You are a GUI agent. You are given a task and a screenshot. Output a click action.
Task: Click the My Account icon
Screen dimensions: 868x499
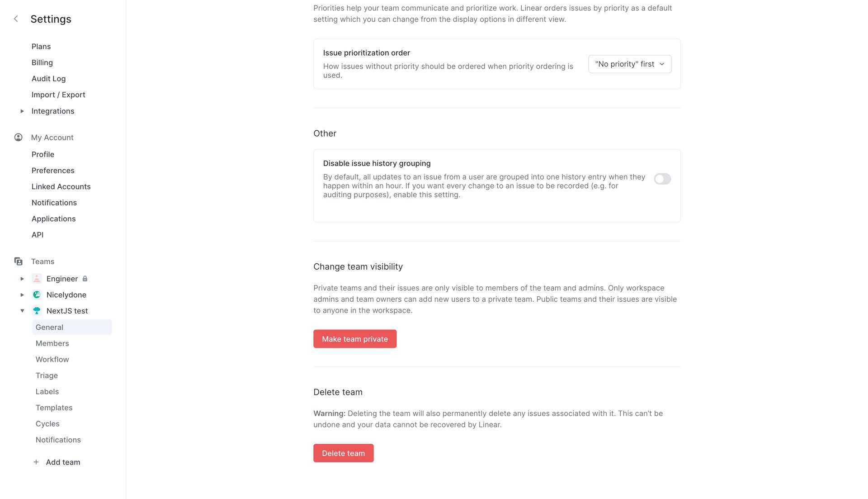(18, 137)
